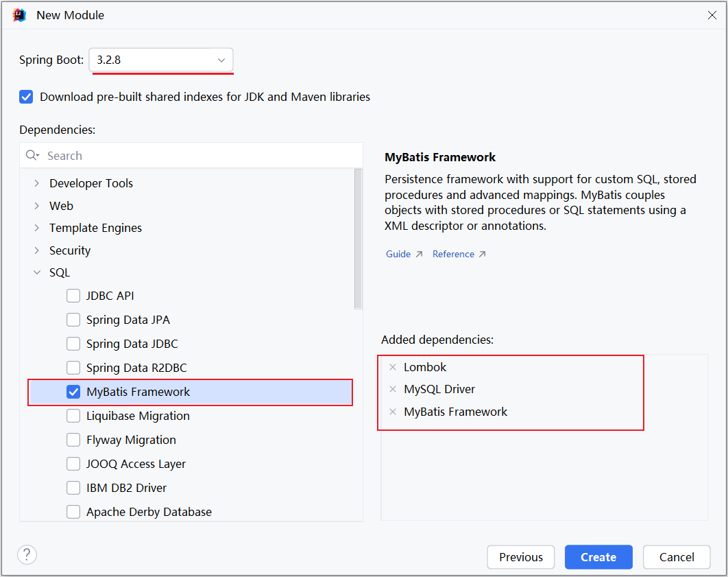728x577 pixels.
Task: Go back using the Previous button
Action: coord(520,556)
